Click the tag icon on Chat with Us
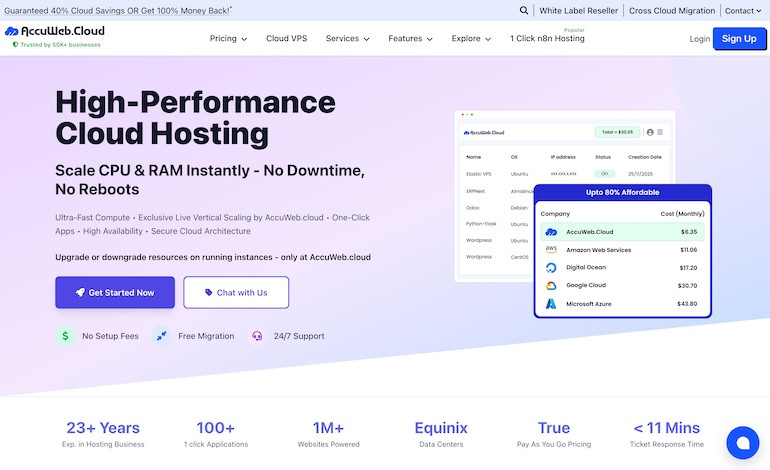Screen dimensions: 770x470 click(x=209, y=292)
